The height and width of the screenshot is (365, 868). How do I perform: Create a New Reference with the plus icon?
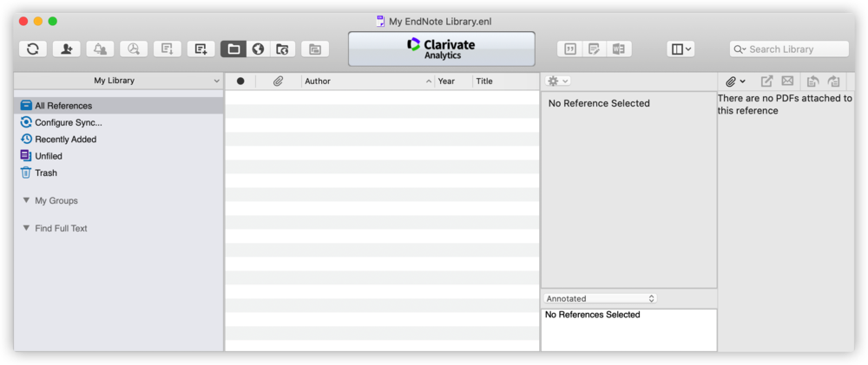tap(201, 49)
